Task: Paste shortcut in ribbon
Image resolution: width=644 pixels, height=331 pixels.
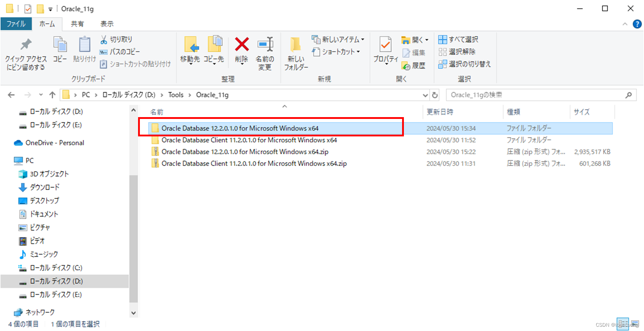Action: coord(135,64)
